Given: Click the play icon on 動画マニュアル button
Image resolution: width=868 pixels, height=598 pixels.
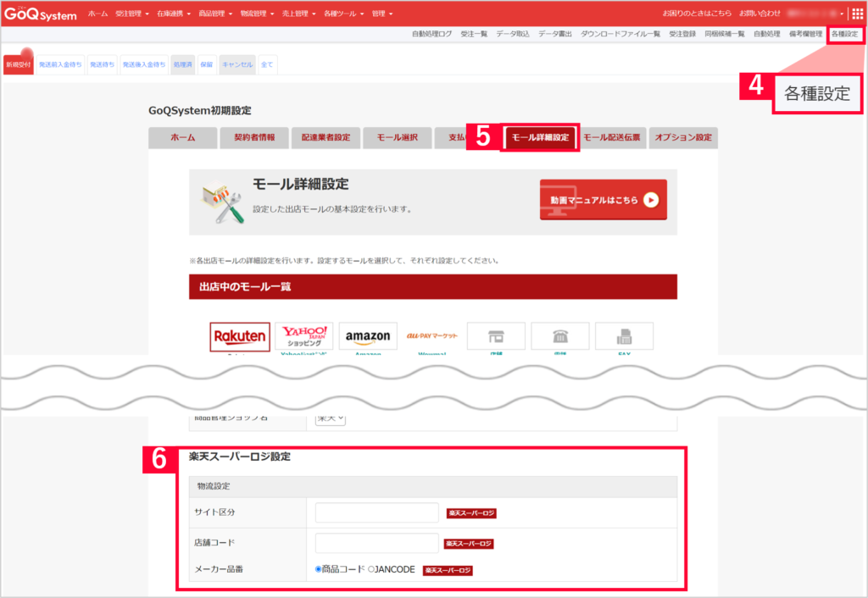Looking at the screenshot, I should point(649,200).
